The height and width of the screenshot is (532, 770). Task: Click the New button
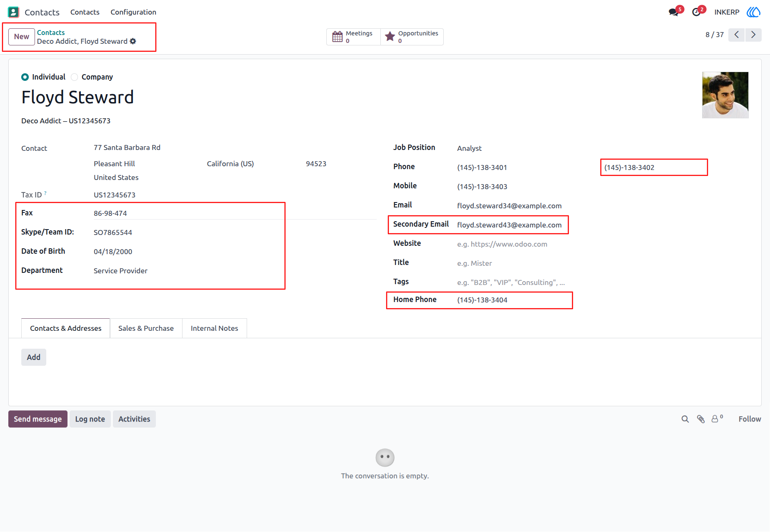(22, 37)
